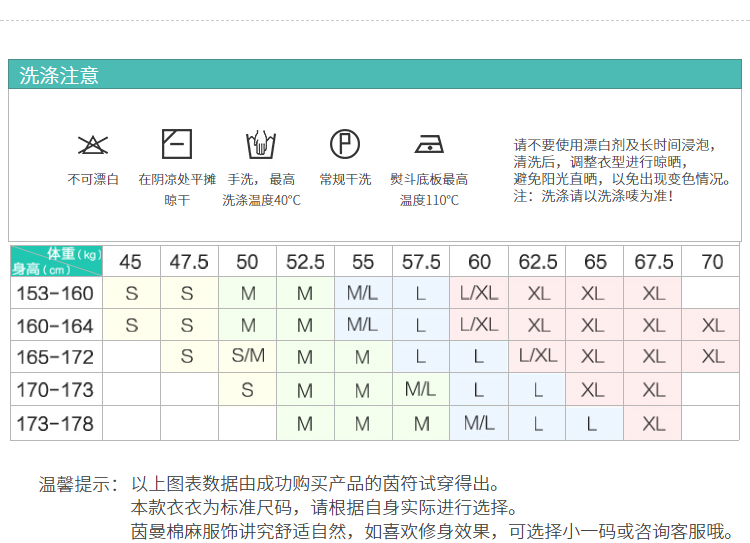Select the 67.5 weight column header
The height and width of the screenshot is (543, 750).
coord(653,262)
